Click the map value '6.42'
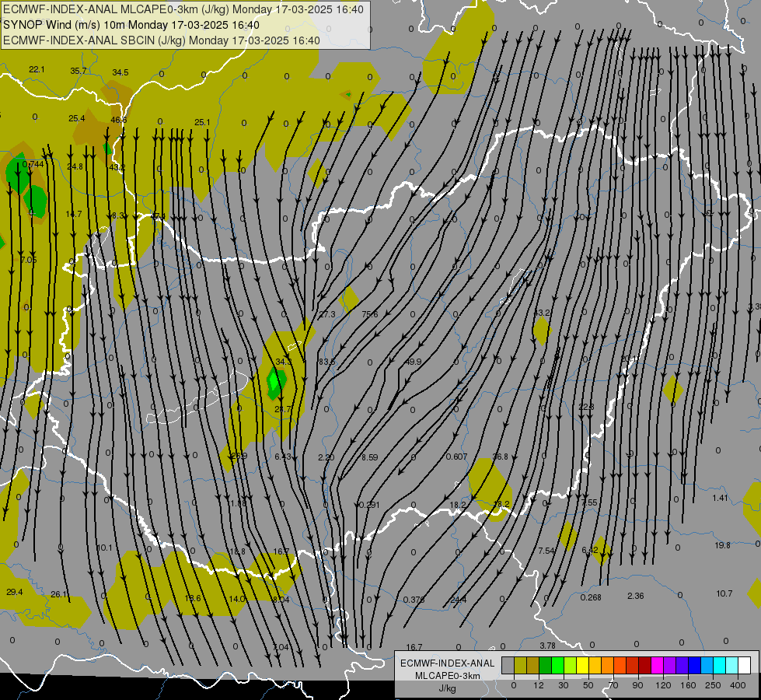Viewport: 761px width, 700px height. tap(590, 550)
